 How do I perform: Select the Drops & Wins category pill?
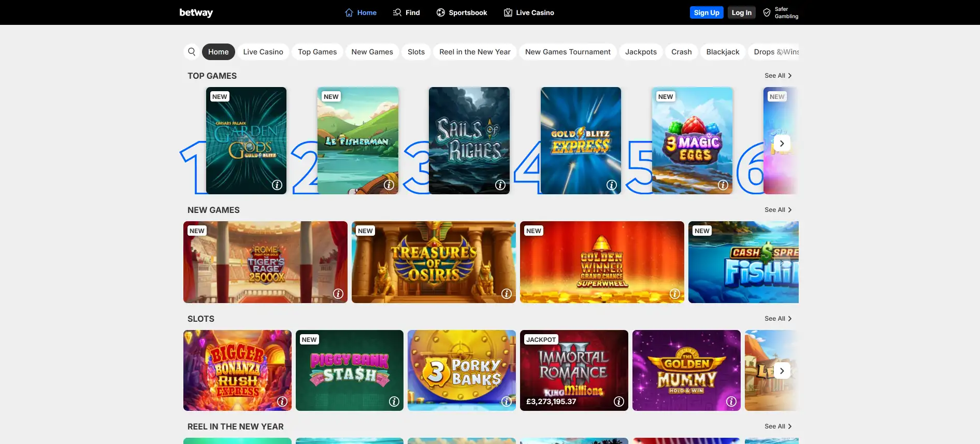[x=773, y=52]
